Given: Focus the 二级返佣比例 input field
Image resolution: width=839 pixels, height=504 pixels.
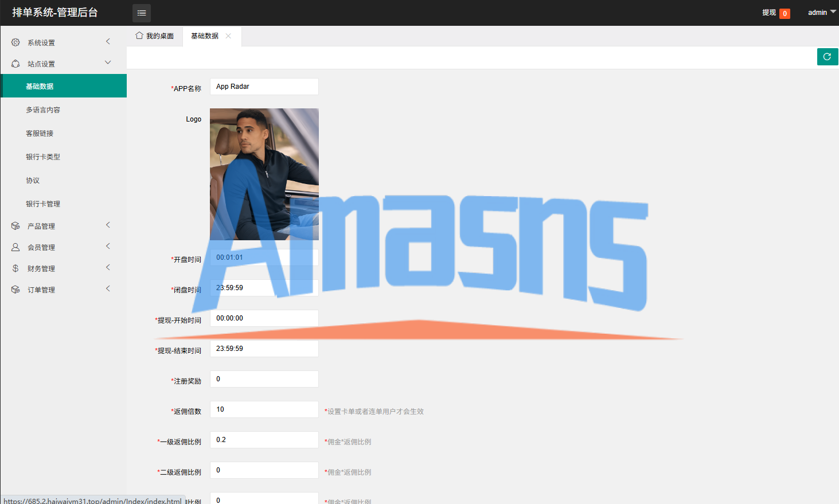Looking at the screenshot, I should 264,470.
